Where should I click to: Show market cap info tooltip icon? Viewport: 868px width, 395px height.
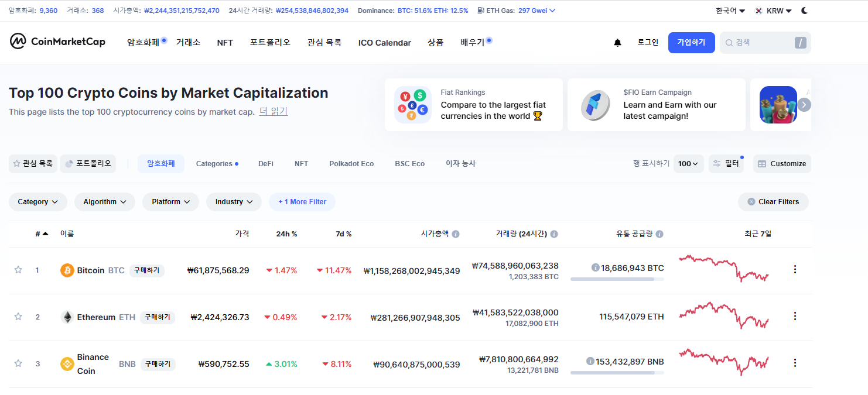(456, 234)
